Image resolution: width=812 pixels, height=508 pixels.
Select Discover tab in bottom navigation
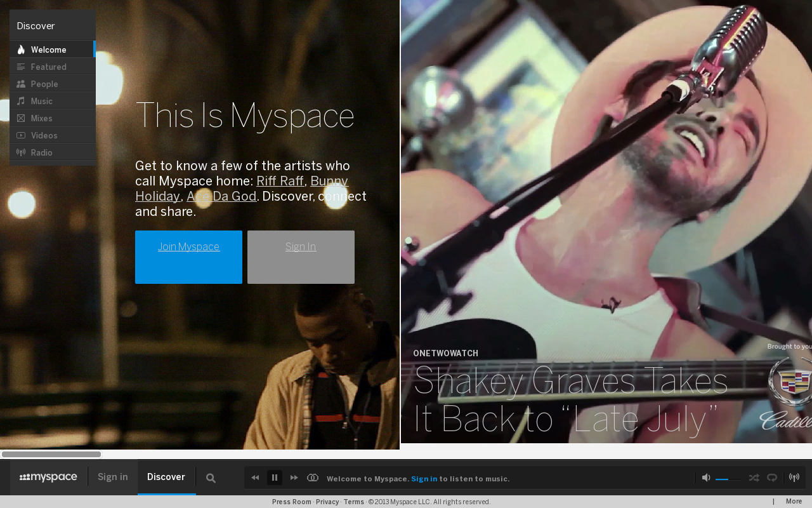pyautogui.click(x=166, y=477)
